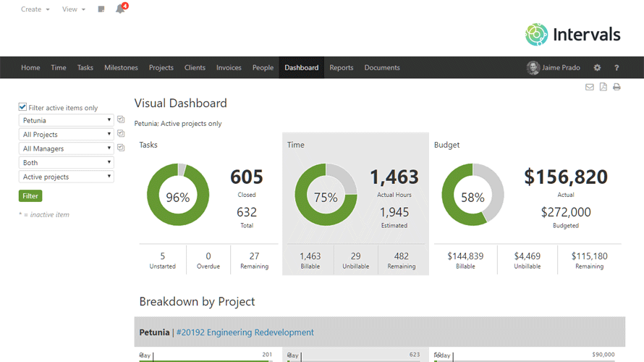Open Clients in navigation bar
Image resolution: width=644 pixels, height=362 pixels.
pos(195,68)
